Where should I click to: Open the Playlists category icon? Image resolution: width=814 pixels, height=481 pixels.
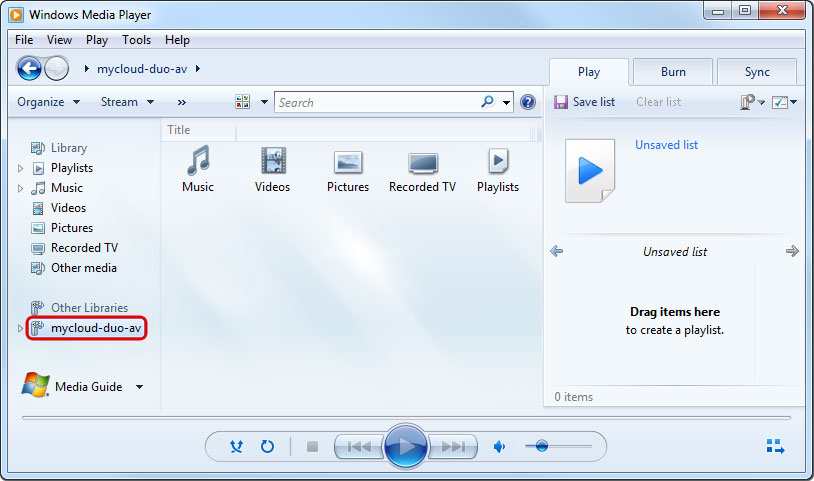pyautogui.click(x=498, y=162)
